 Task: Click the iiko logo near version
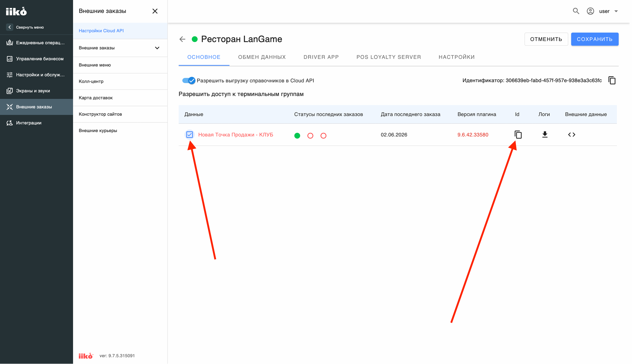86,356
